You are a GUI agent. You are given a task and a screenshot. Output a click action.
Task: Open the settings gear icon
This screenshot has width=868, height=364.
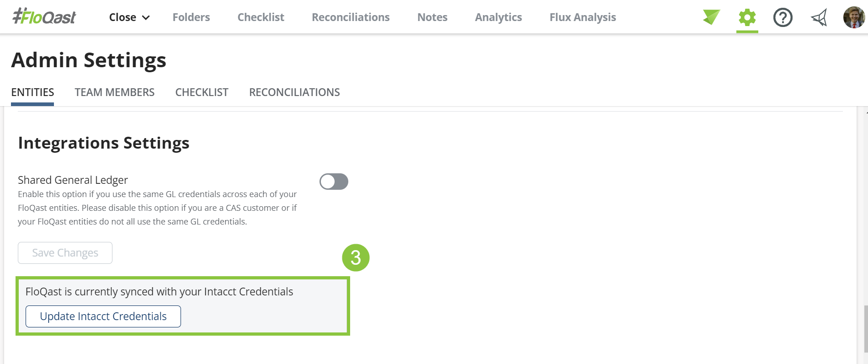(747, 18)
